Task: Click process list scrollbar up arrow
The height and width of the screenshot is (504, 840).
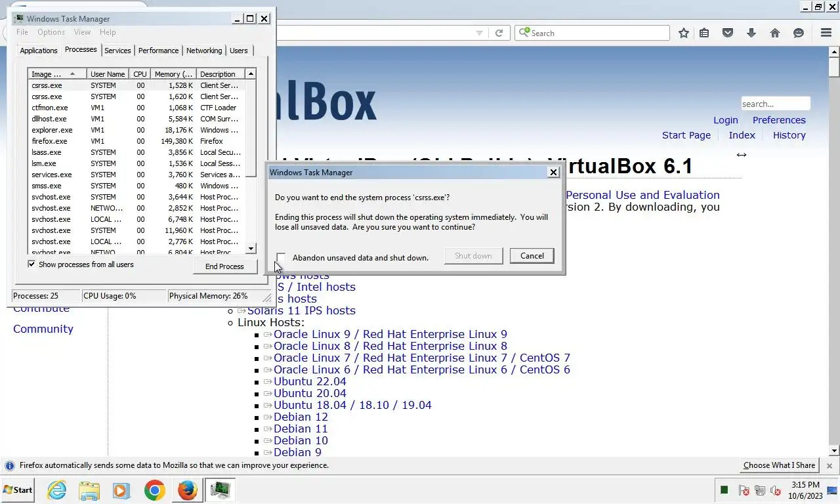Action: [251, 73]
